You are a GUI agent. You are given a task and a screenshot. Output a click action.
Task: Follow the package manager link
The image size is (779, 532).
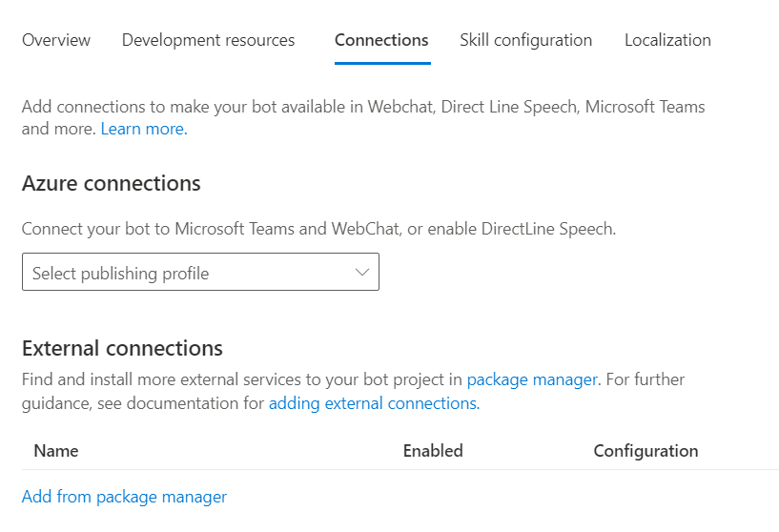tap(532, 379)
